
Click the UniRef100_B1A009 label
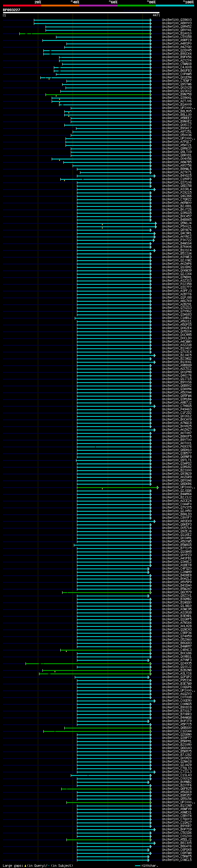pos(176,104)
